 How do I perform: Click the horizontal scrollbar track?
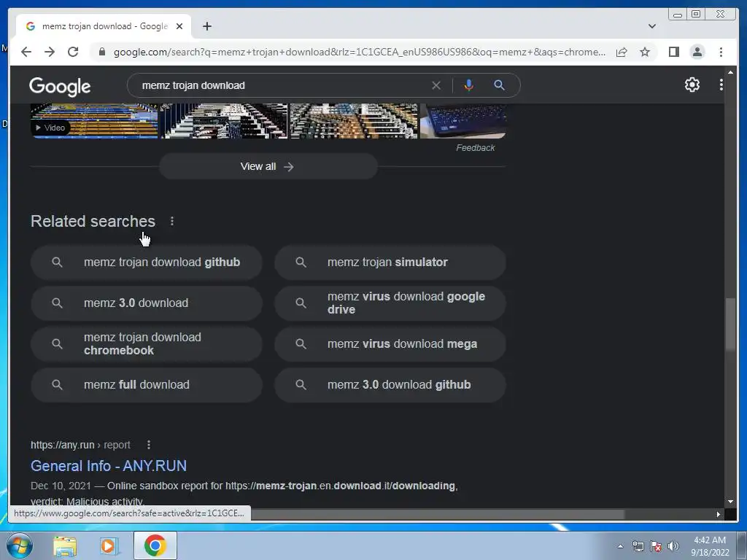click(669, 514)
